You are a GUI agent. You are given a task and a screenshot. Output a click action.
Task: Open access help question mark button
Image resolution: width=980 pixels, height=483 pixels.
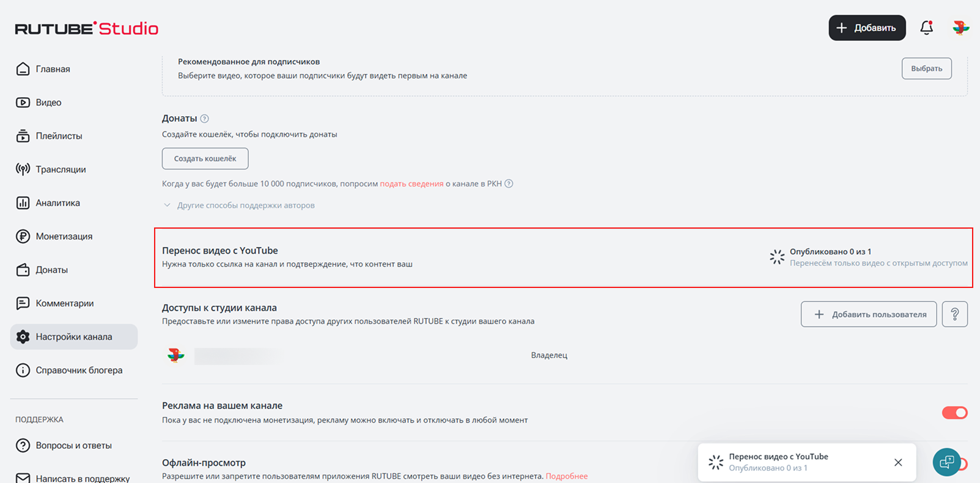pyautogui.click(x=954, y=314)
